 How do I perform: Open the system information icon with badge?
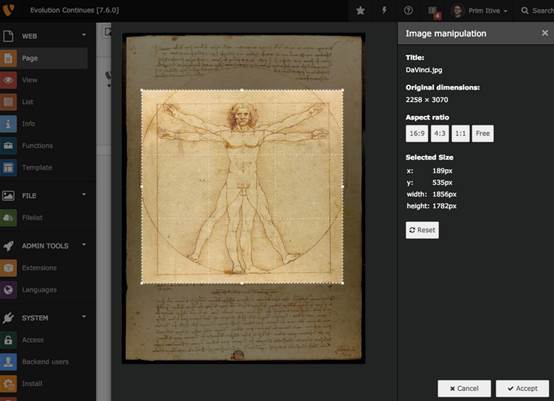click(x=434, y=11)
